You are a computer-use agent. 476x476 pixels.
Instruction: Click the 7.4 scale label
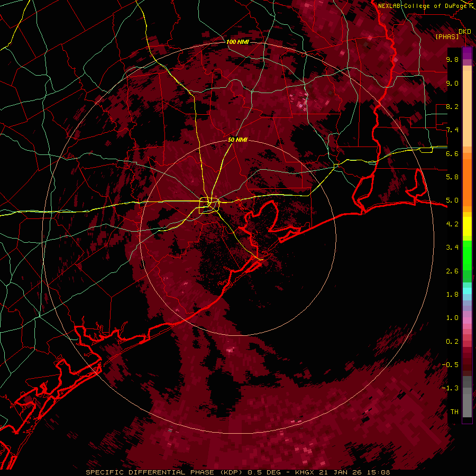452,130
